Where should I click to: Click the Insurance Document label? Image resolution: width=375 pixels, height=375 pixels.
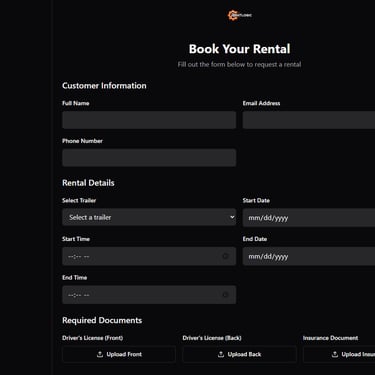331,338
